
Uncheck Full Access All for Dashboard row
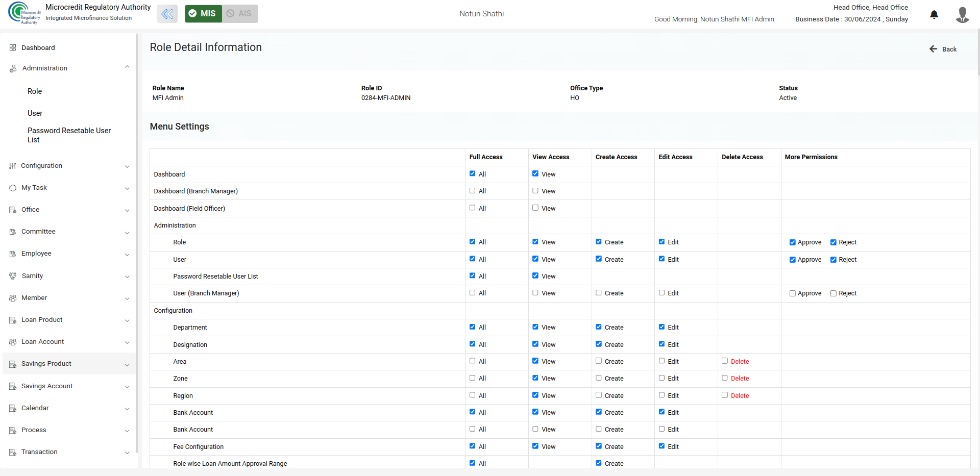(x=473, y=174)
